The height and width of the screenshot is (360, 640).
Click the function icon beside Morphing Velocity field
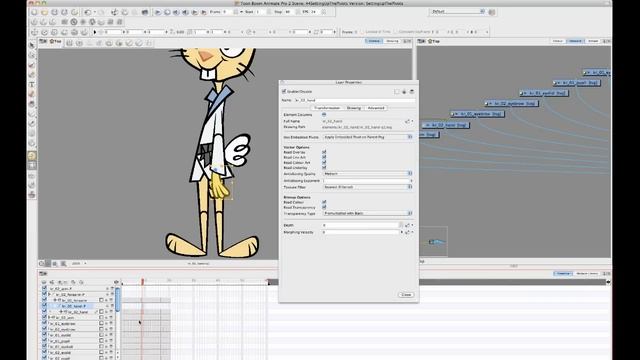(x=407, y=232)
